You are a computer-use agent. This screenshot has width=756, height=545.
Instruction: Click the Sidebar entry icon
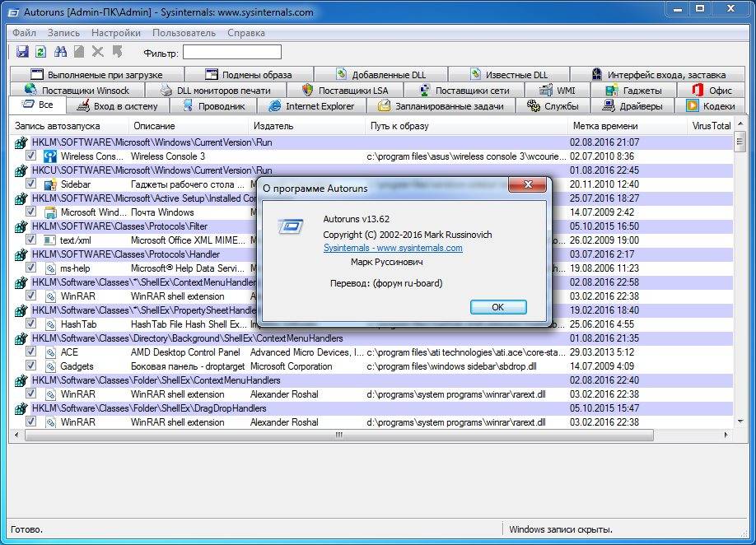click(50, 184)
